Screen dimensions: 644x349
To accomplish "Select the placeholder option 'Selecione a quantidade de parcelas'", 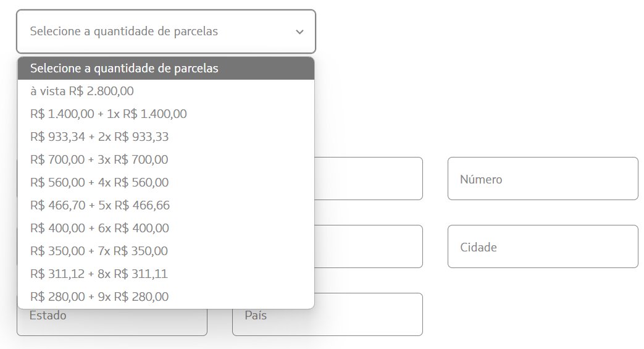I will coord(166,68).
